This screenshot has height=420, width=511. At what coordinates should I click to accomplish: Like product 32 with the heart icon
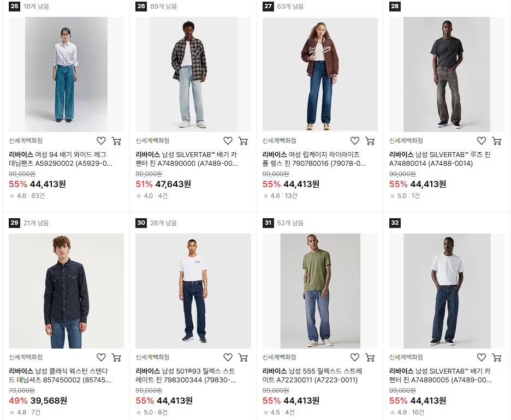pos(482,357)
